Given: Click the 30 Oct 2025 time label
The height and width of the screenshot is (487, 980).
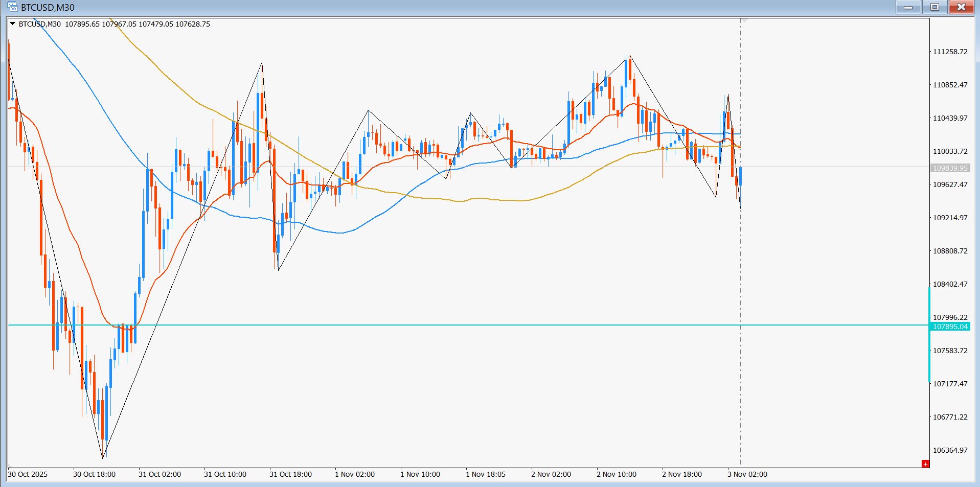Looking at the screenshot, I should click(28, 474).
